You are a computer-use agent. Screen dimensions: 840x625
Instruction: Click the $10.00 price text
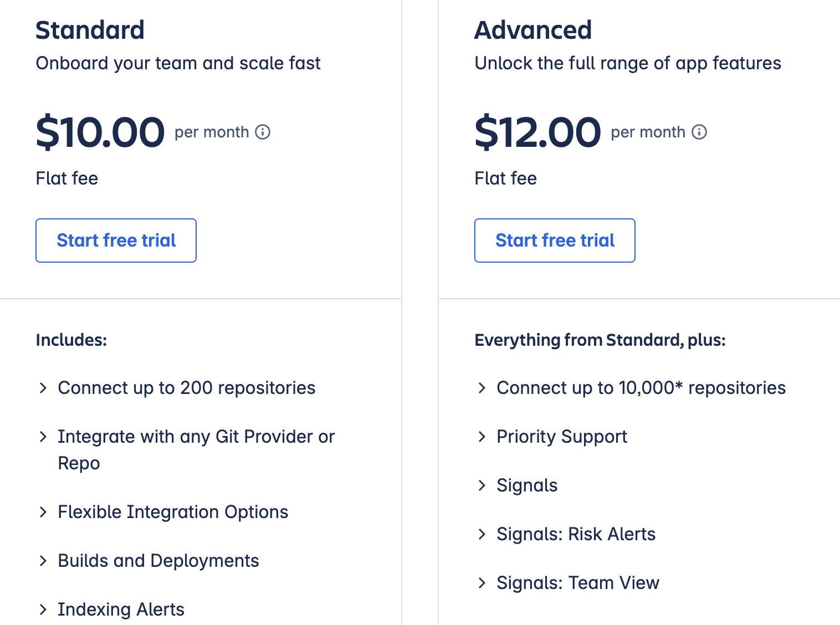[x=100, y=132]
